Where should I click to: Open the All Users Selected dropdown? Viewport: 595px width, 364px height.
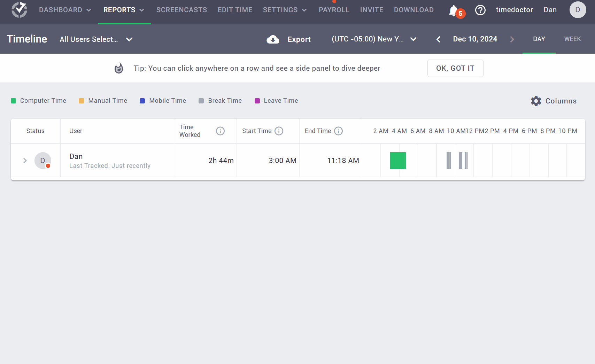(x=96, y=39)
